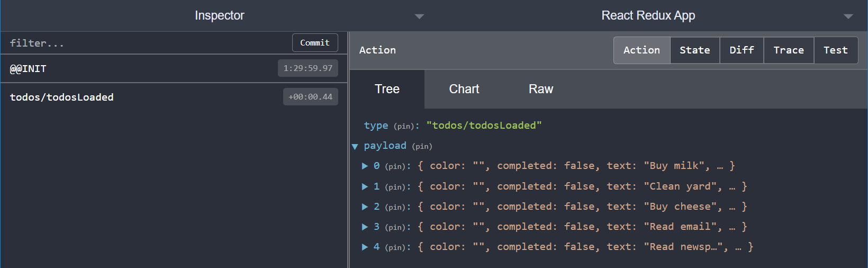868x268 pixels.
Task: Collapse the payload tree node
Action: (355, 147)
